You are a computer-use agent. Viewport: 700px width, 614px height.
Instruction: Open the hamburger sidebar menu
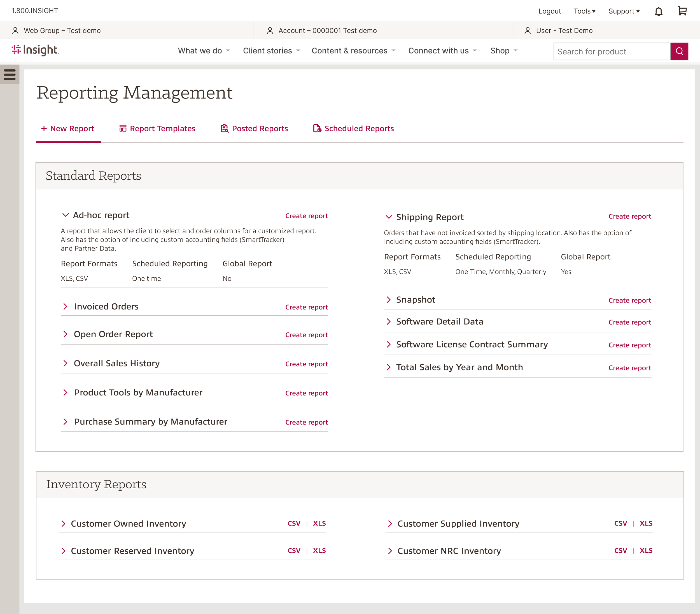tap(10, 74)
